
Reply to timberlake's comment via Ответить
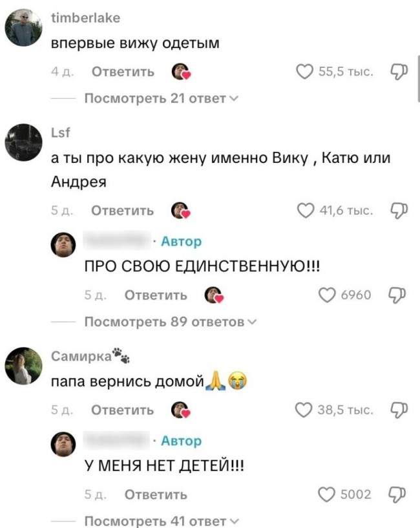click(123, 72)
